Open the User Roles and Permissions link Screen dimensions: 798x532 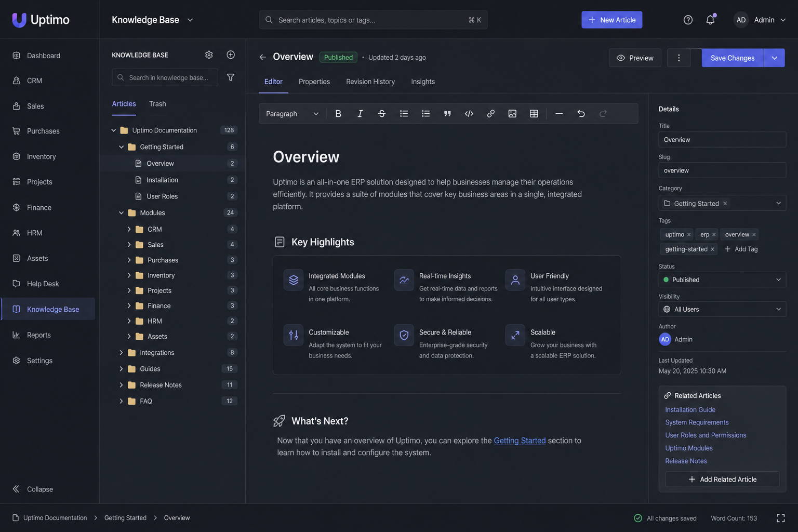pos(706,435)
